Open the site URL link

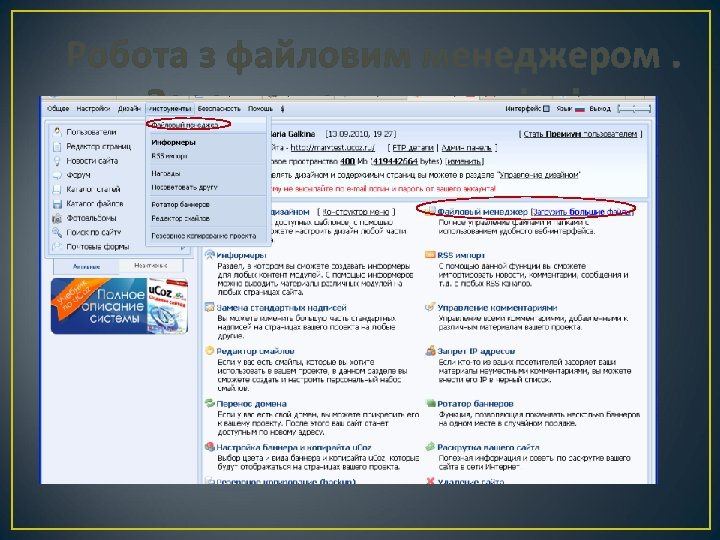[332, 148]
